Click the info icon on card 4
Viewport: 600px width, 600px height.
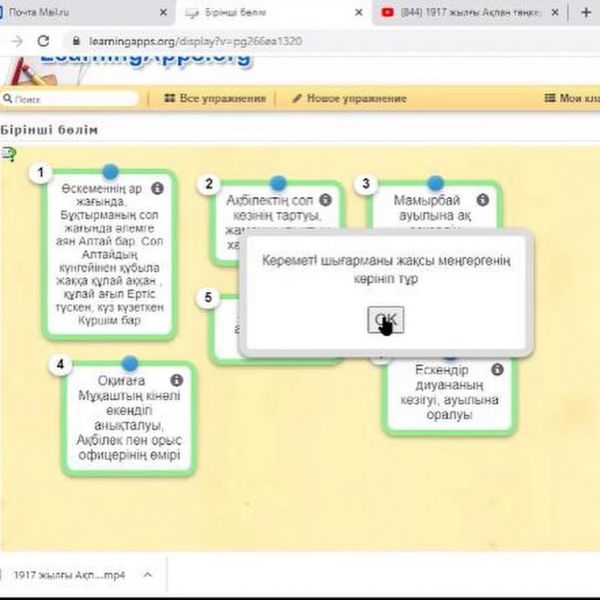pyautogui.click(x=177, y=380)
